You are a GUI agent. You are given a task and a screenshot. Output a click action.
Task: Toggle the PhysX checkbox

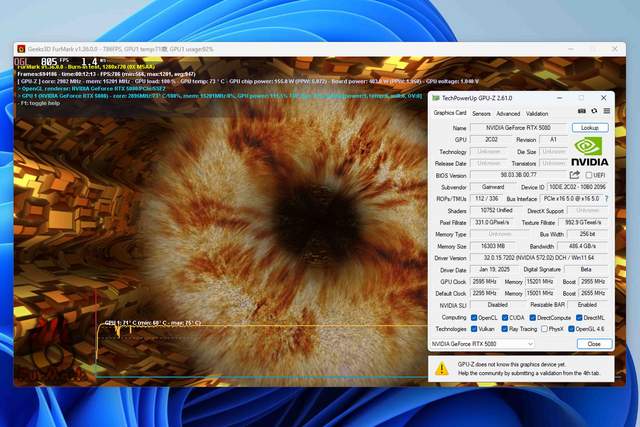point(544,329)
